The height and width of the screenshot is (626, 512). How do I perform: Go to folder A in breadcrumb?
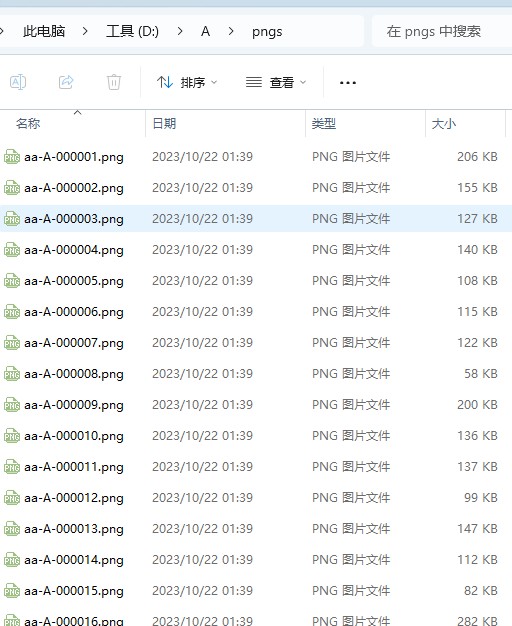point(205,31)
